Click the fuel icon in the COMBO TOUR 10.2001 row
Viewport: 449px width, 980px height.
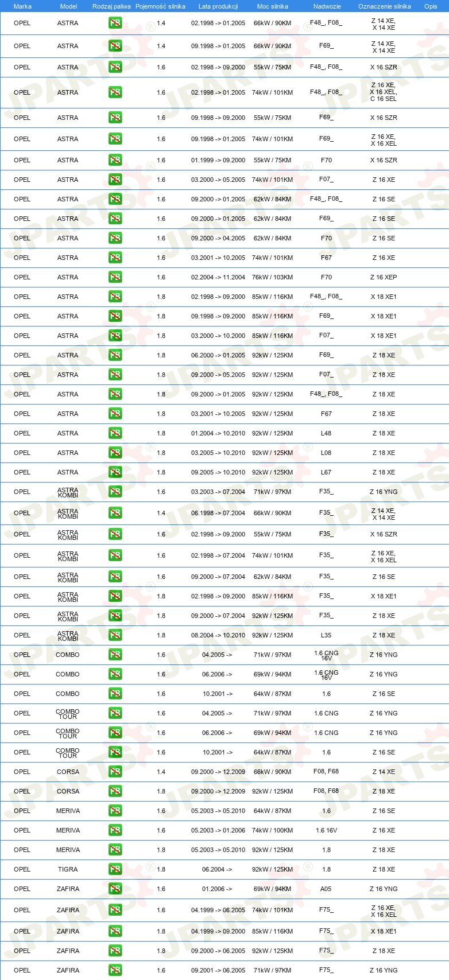coord(115,752)
